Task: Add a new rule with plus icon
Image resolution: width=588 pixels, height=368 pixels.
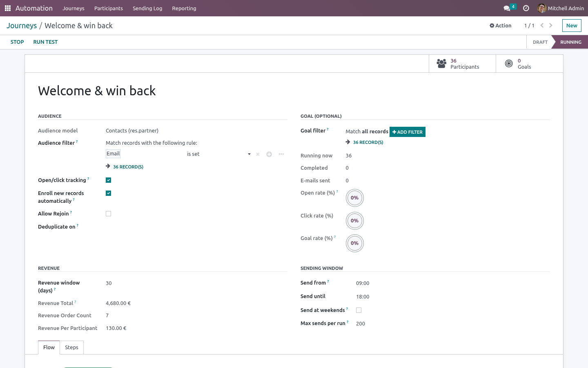Action: pyautogui.click(x=269, y=154)
